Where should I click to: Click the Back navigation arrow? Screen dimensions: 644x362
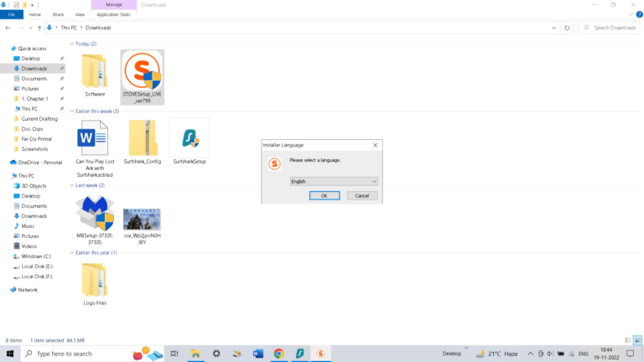coord(8,28)
